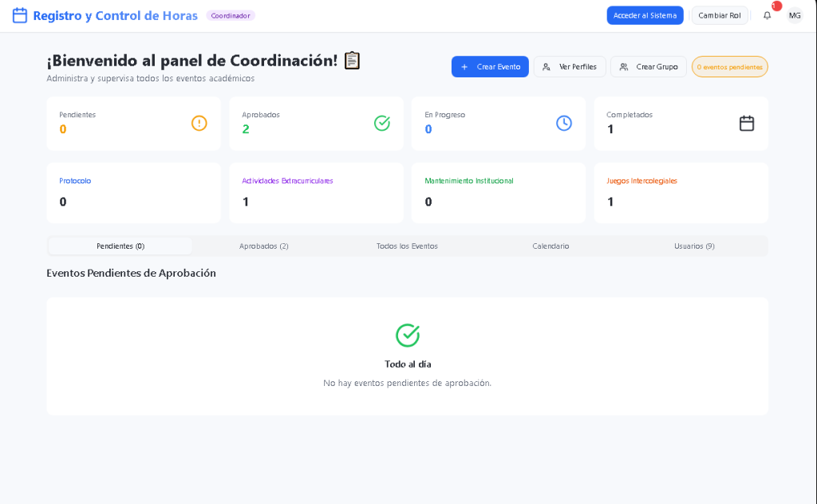Click the Cambiar Rol button
The width and height of the screenshot is (817, 504).
[719, 15]
